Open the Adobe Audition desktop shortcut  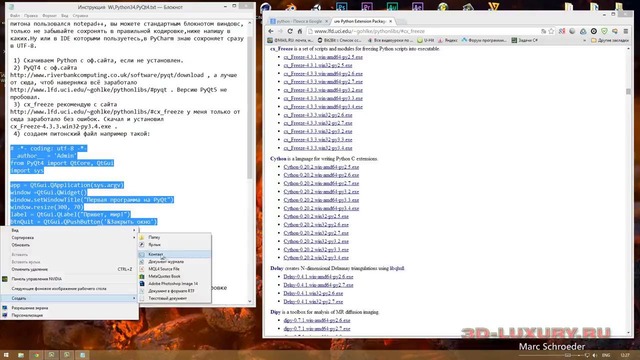pos(392,6)
